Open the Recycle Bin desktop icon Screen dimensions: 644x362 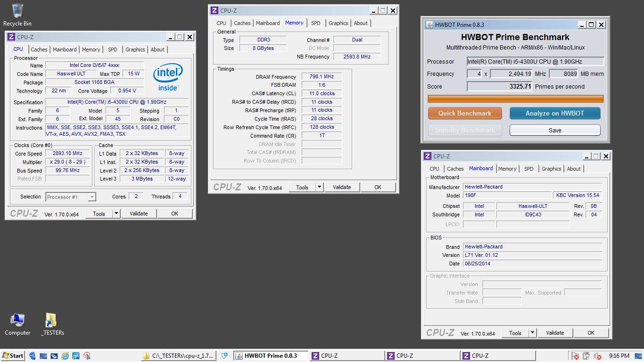point(17,15)
